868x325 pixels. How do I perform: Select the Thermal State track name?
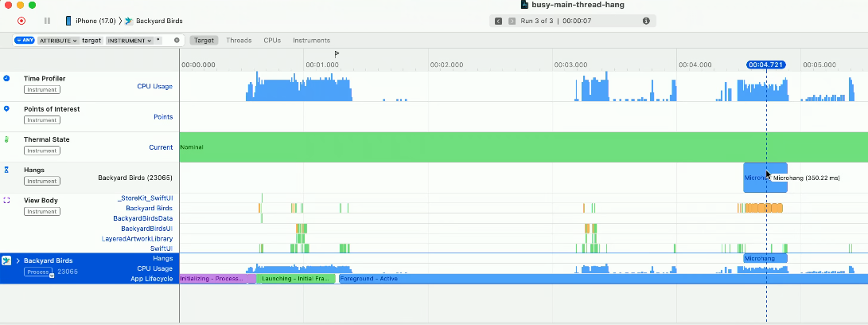click(46, 139)
